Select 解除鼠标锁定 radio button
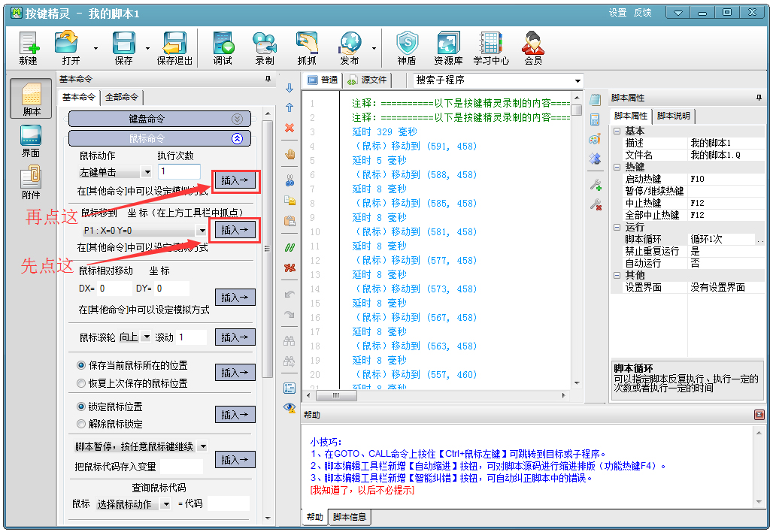Screen dimensions: 773x532 81,424
